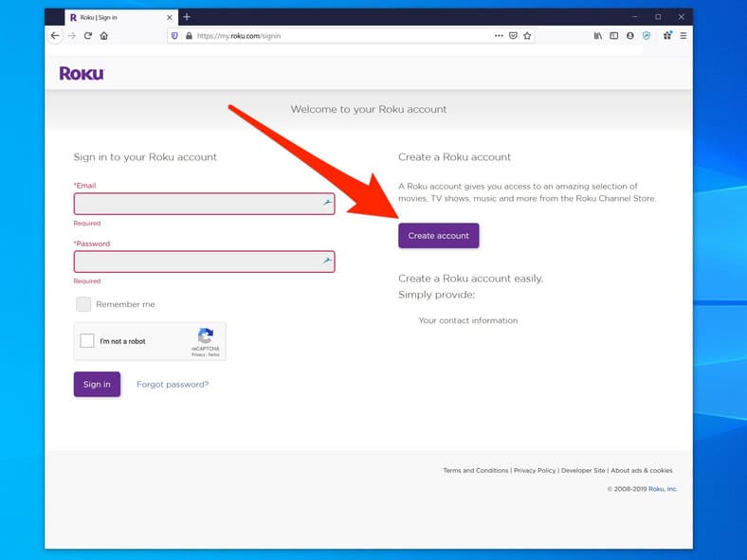The height and width of the screenshot is (560, 747).
Task: Open the Forgot password? link
Action: click(173, 385)
